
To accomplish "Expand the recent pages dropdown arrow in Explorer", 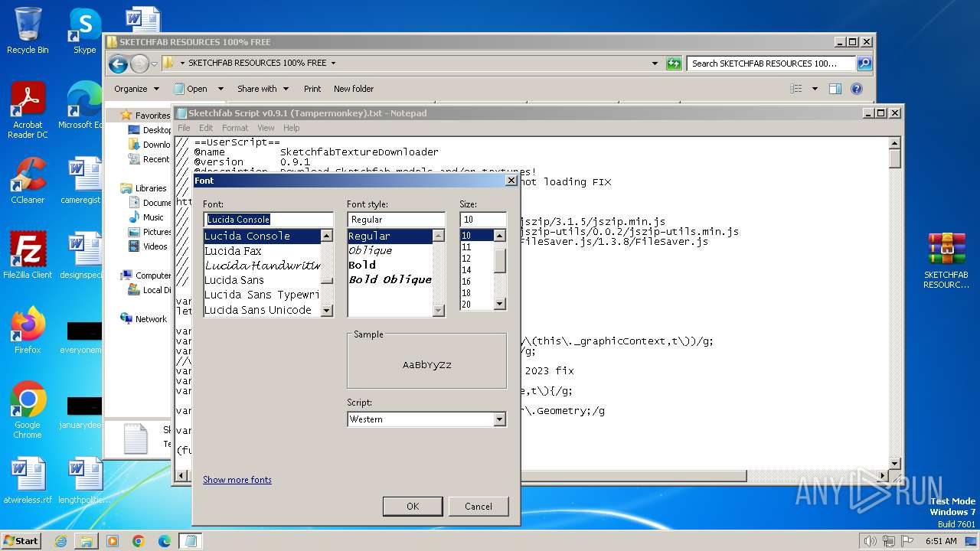I will click(154, 64).
